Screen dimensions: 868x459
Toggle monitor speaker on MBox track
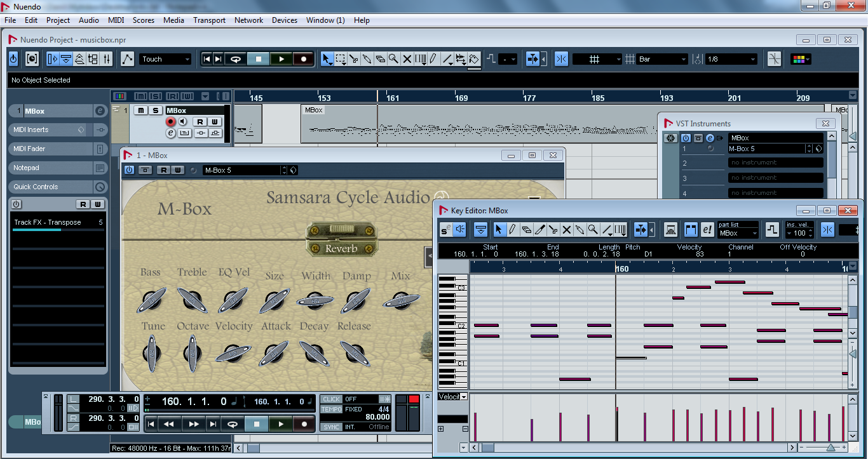point(183,121)
